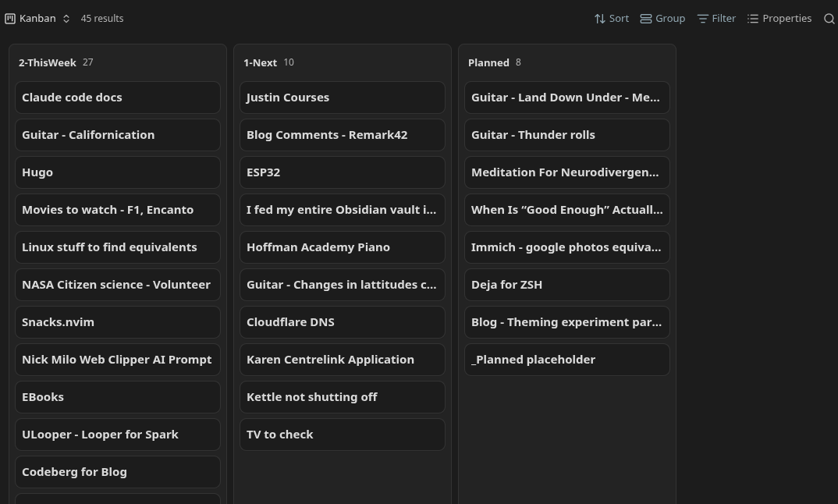Open Guitar - Thunder rolls card
Screen dimensions: 838x504
click(566, 135)
